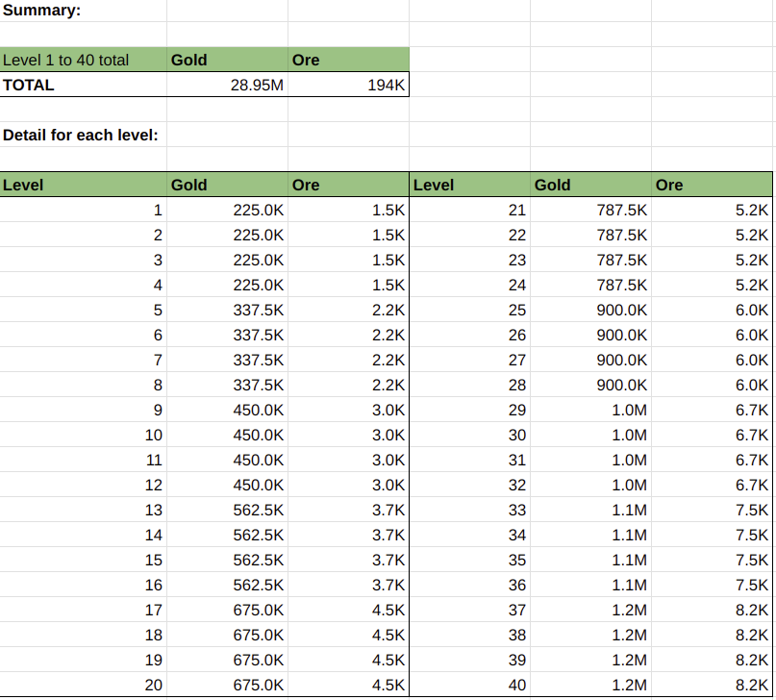
Task: Select the level 40 number cell
Action: (469, 685)
